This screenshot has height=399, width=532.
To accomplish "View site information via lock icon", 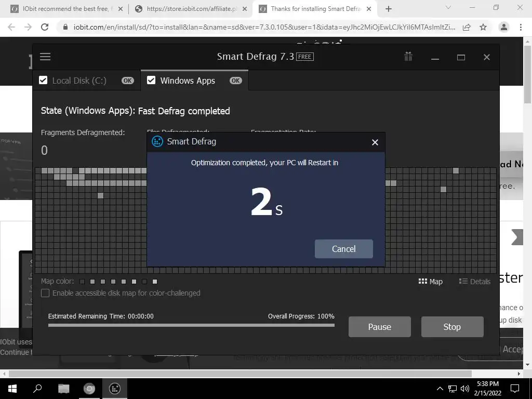I will pos(65,27).
